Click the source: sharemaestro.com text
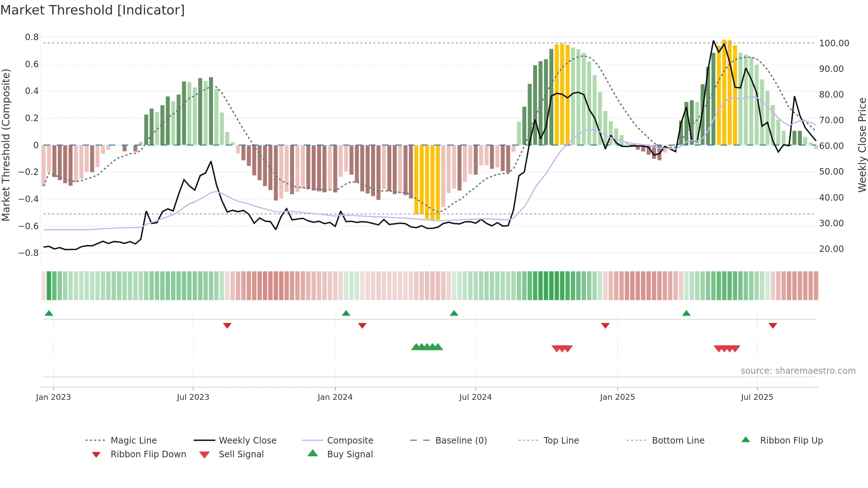 tap(798, 371)
